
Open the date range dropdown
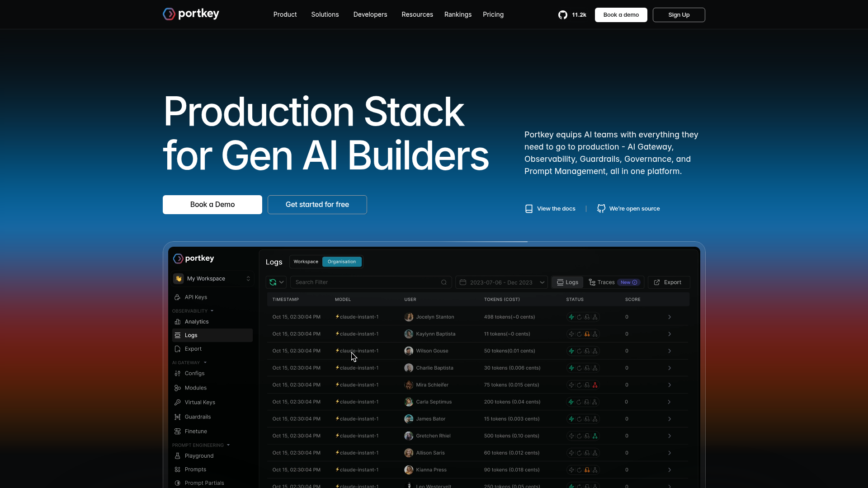tap(501, 282)
